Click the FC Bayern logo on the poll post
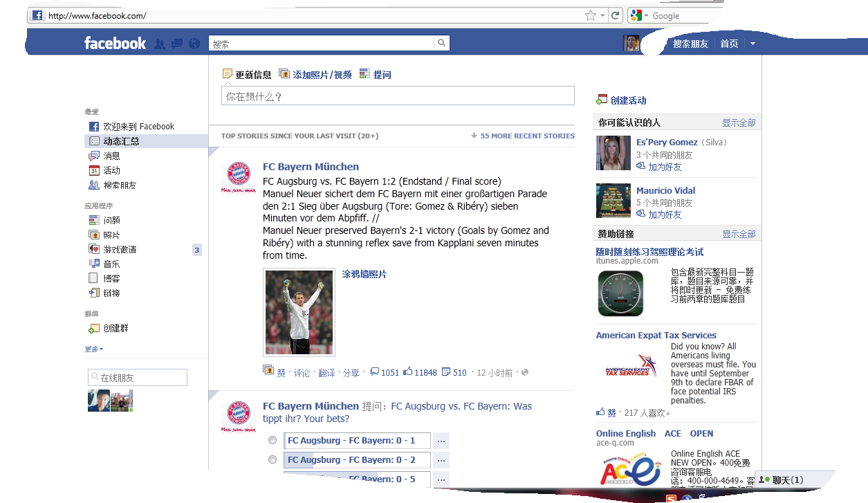Viewport: 868px width, 503px height. coord(238,417)
